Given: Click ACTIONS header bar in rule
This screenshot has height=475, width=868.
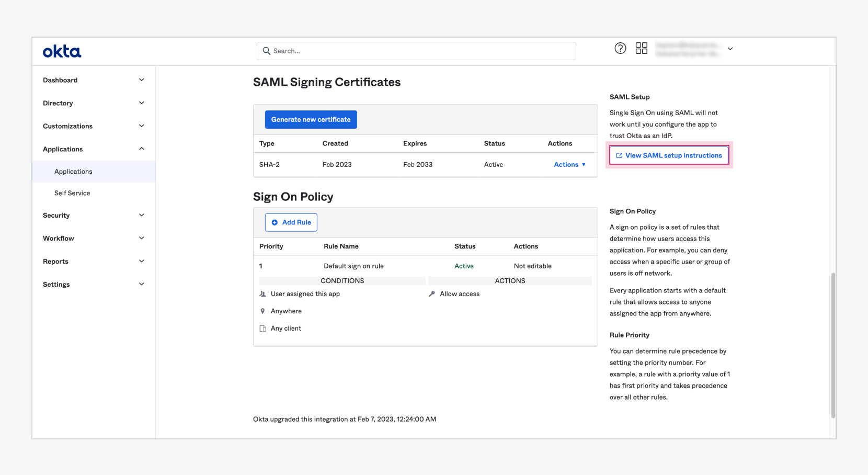Looking at the screenshot, I should [510, 281].
